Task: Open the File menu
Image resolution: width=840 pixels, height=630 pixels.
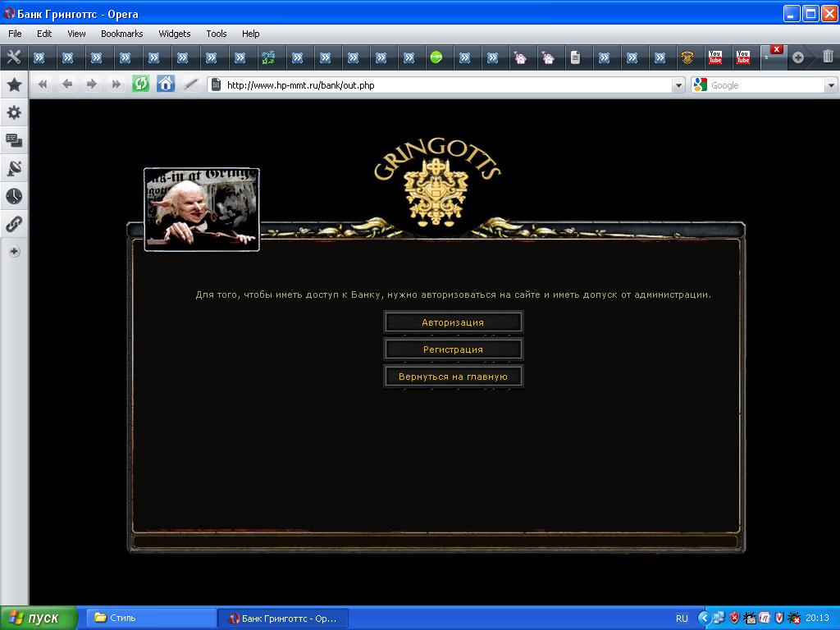Action: click(x=15, y=34)
